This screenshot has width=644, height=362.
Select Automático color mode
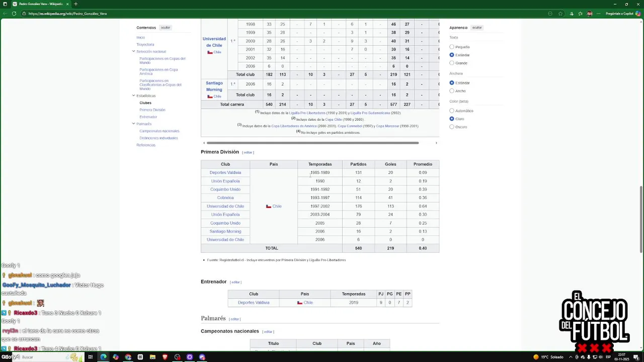[452, 111]
